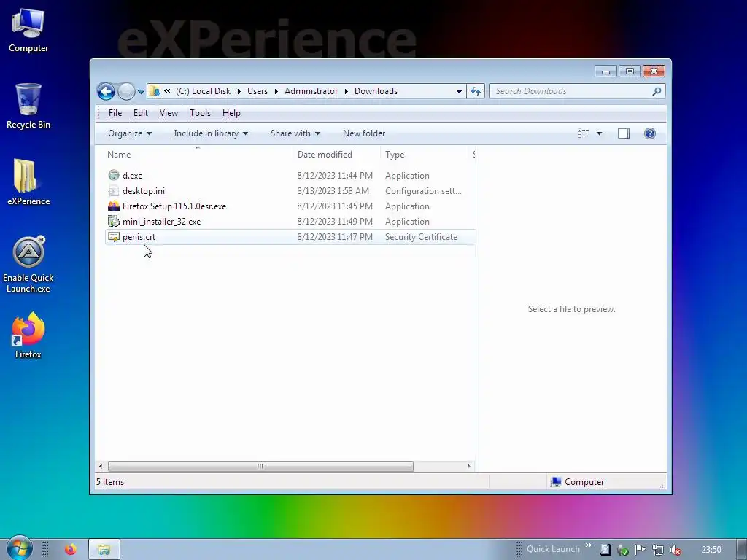747x560 pixels.
Task: Navigate to the Users breadcrumb
Action: (258, 91)
